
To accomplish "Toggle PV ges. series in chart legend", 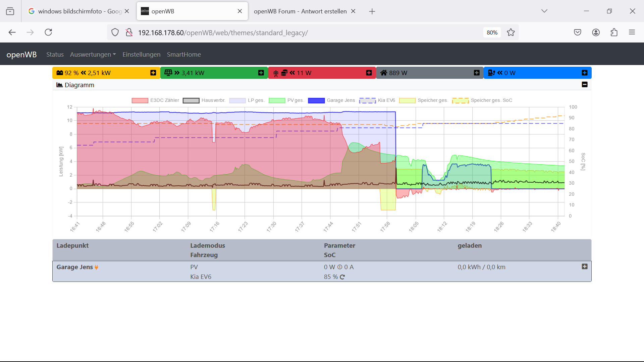I will tap(286, 100).
